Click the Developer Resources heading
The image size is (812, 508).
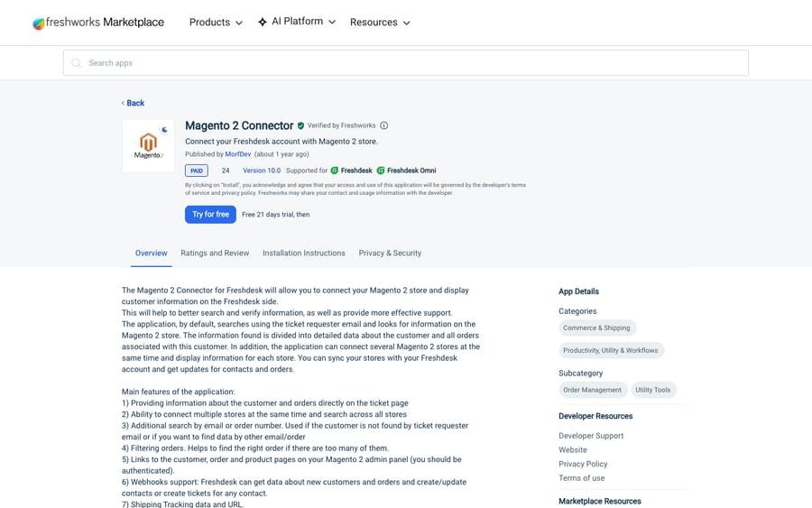tap(595, 416)
